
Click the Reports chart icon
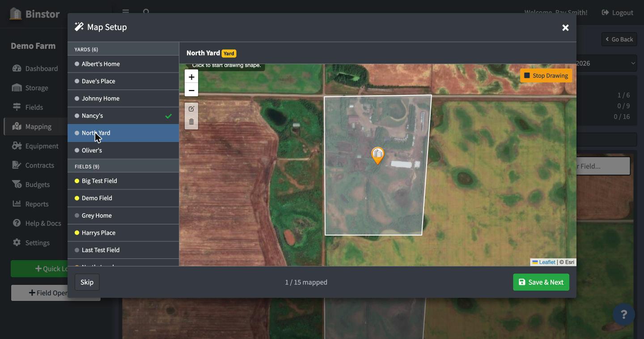[x=17, y=203]
